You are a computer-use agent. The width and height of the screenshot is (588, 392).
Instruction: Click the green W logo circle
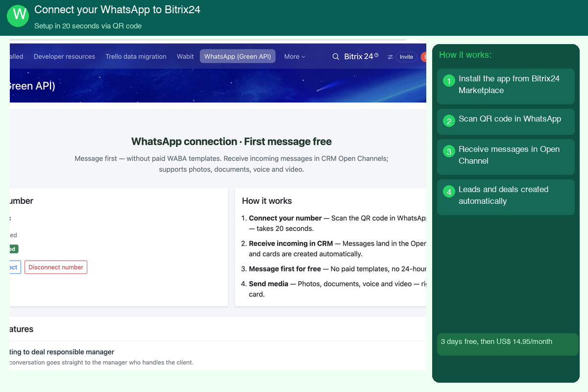tap(19, 15)
